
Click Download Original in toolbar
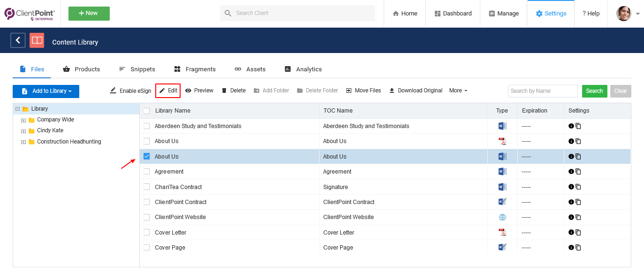tap(416, 91)
